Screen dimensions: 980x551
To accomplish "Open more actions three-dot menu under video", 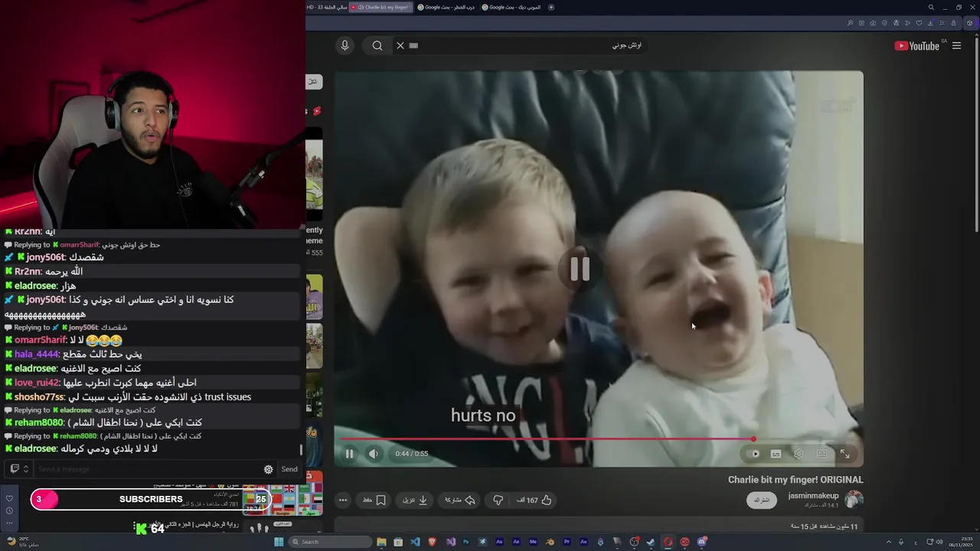I will tap(343, 500).
